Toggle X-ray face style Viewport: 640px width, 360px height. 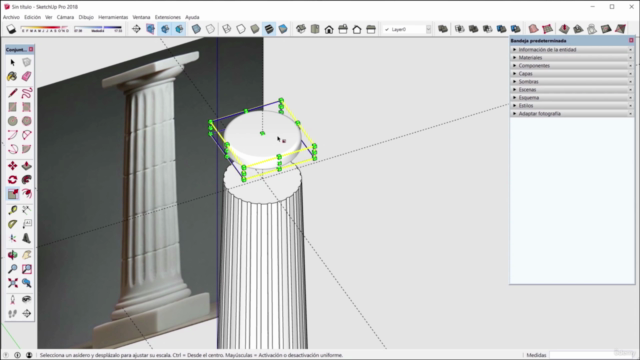coord(196,29)
